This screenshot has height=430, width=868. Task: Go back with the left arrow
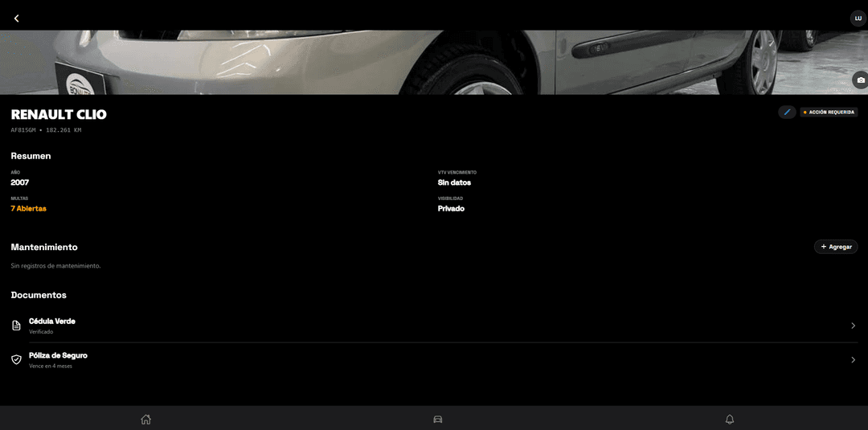click(17, 18)
